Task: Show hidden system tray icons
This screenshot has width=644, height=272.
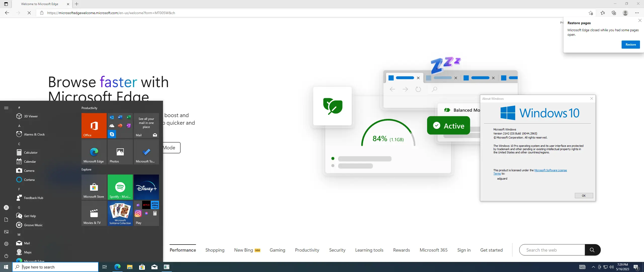Action: tap(593, 267)
